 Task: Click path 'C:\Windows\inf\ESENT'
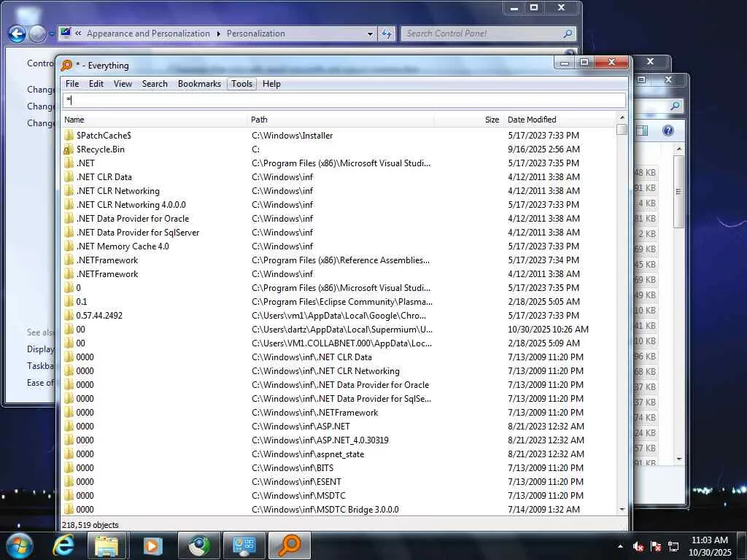(x=296, y=481)
